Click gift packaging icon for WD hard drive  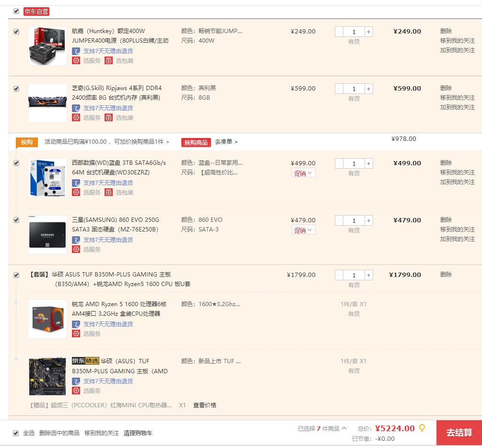pos(108,192)
